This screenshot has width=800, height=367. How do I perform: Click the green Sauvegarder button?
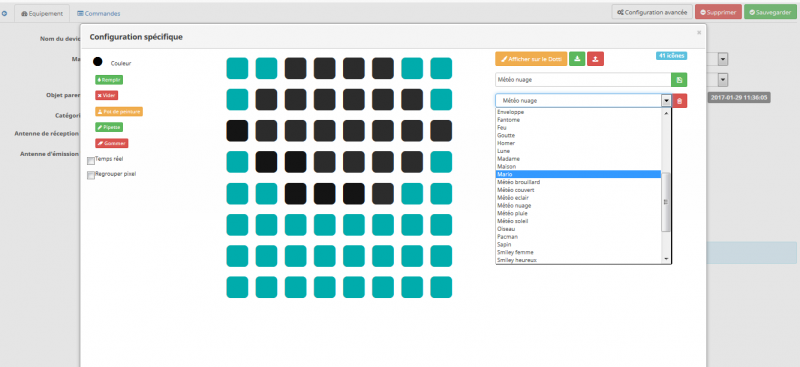(x=770, y=12)
